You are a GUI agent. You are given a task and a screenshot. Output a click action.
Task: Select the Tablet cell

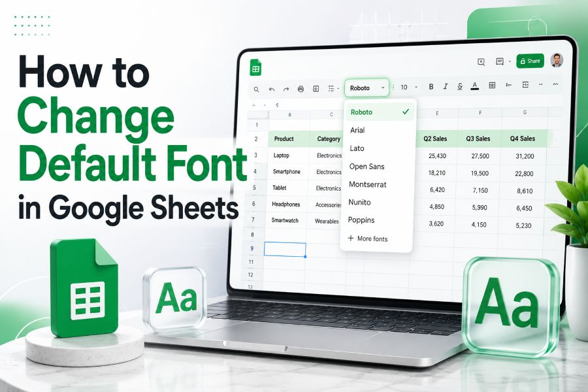point(287,188)
